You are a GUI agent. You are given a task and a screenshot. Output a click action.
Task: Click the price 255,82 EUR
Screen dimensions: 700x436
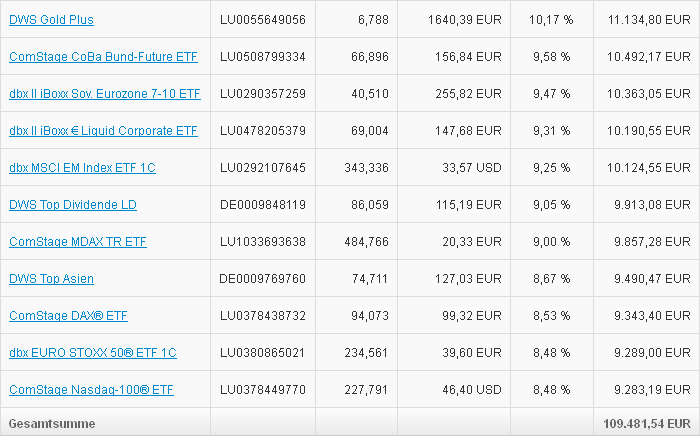click(468, 94)
